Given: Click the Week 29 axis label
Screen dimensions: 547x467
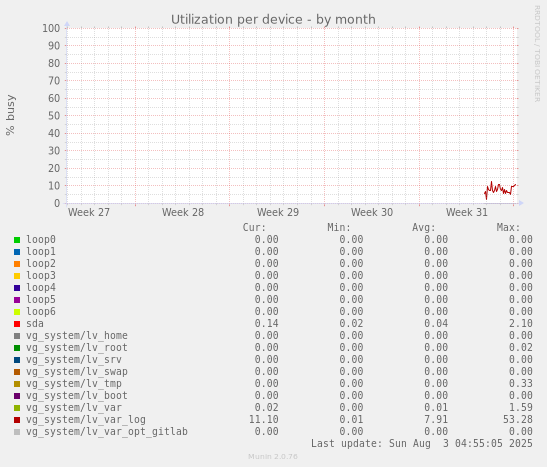Looking at the screenshot, I should pos(278,212).
